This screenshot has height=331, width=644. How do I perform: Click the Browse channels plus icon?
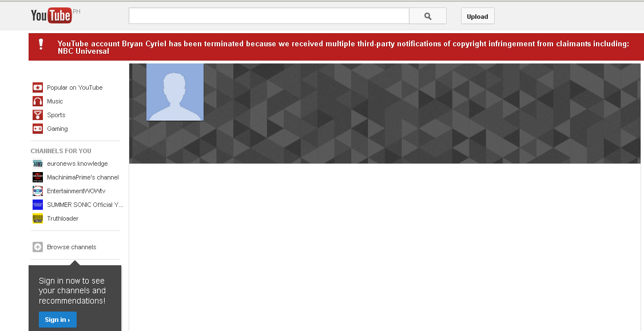[38, 247]
